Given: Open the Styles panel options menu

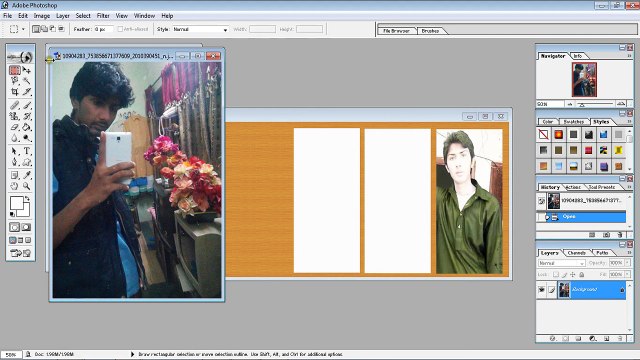Looking at the screenshot, I should 629,121.
